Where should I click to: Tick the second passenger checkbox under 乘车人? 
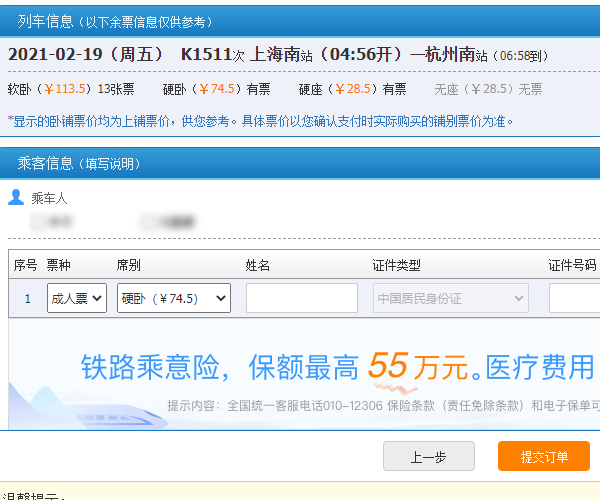[x=148, y=221]
